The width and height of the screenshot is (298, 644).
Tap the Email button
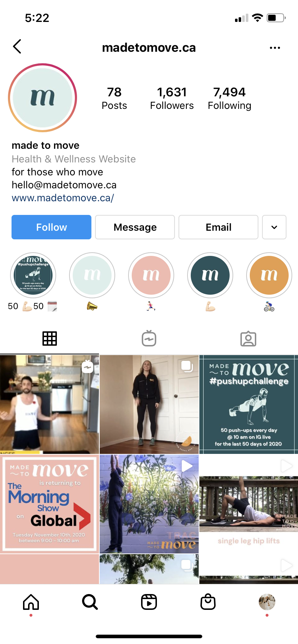click(218, 227)
